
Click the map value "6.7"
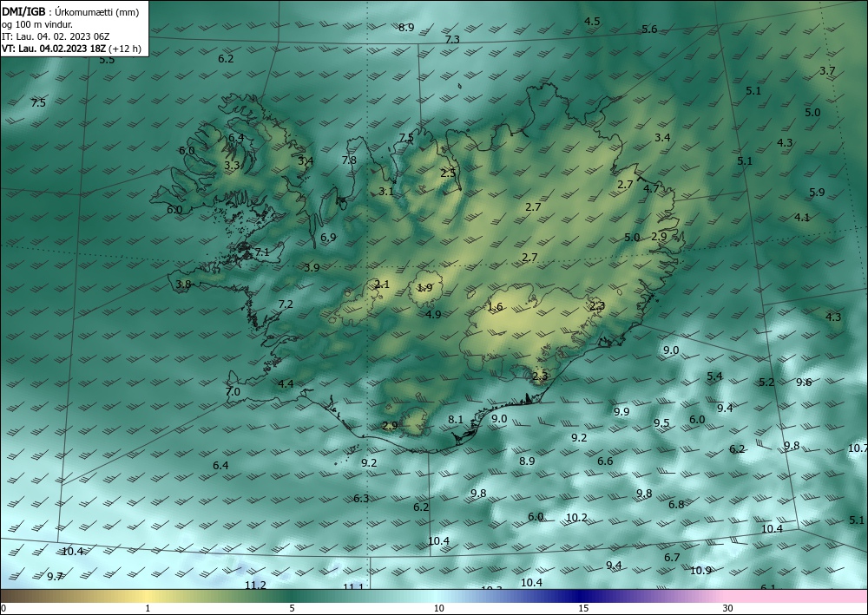[x=672, y=557]
